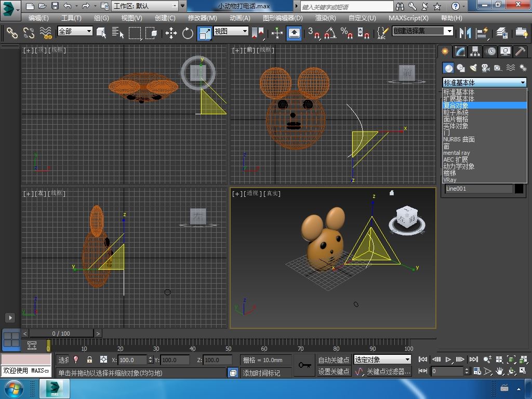Activate the Select and Move tool
The height and width of the screenshot is (399, 532).
pyautogui.click(x=171, y=33)
